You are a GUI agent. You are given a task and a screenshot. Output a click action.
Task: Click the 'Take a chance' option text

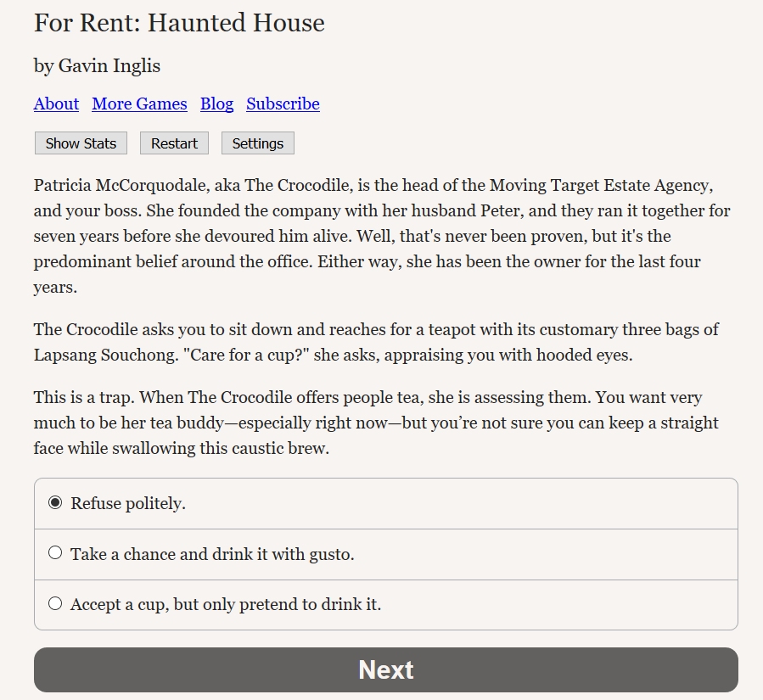212,554
